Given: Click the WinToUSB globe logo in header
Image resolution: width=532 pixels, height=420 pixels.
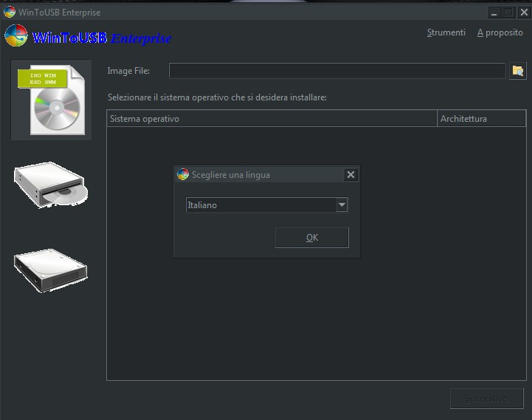Looking at the screenshot, I should [16, 35].
